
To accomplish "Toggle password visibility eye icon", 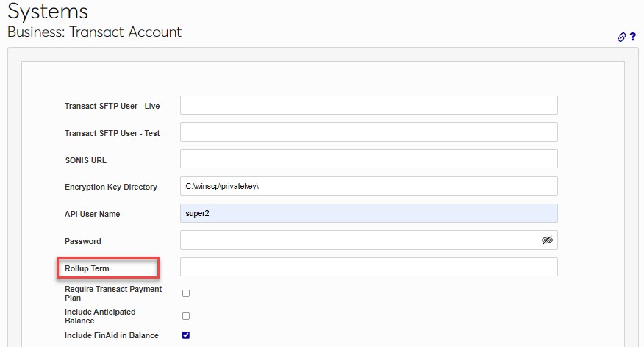I will (x=547, y=240).
